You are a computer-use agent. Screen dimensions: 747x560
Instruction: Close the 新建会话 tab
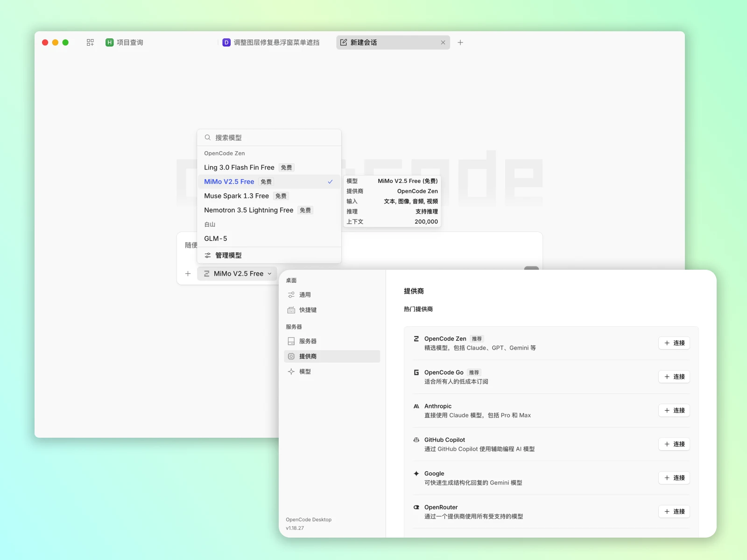[443, 42]
